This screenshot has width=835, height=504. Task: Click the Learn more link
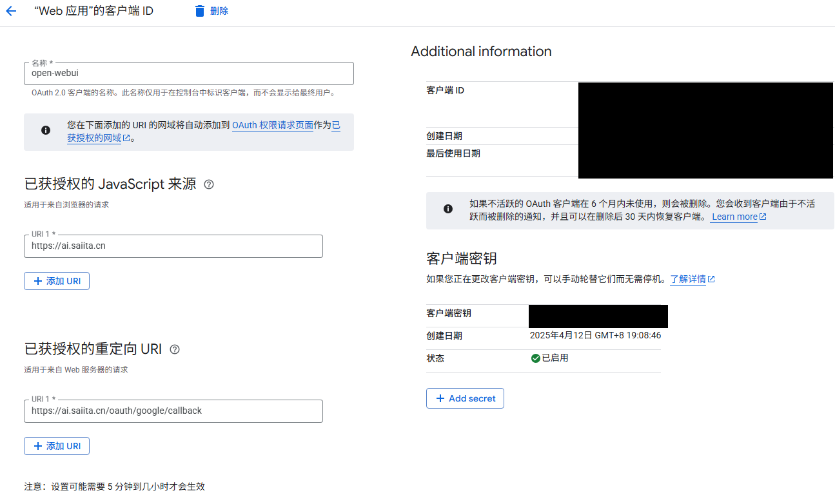click(x=735, y=217)
